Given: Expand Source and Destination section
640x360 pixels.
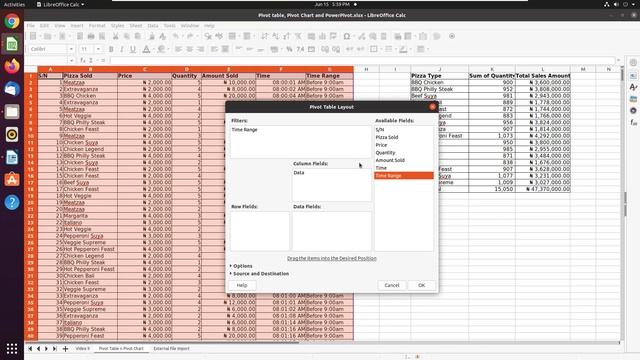Looking at the screenshot, I should (259, 274).
